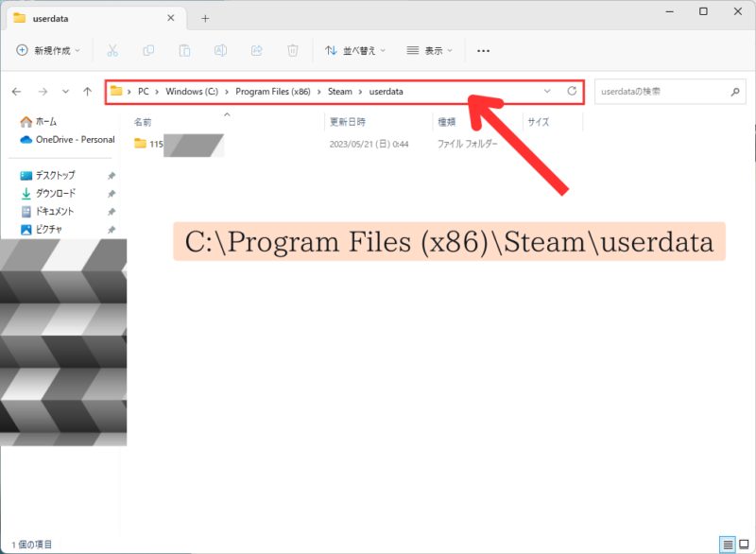Open recent locations chevron dropdown
The image size is (756, 554).
tap(65, 92)
